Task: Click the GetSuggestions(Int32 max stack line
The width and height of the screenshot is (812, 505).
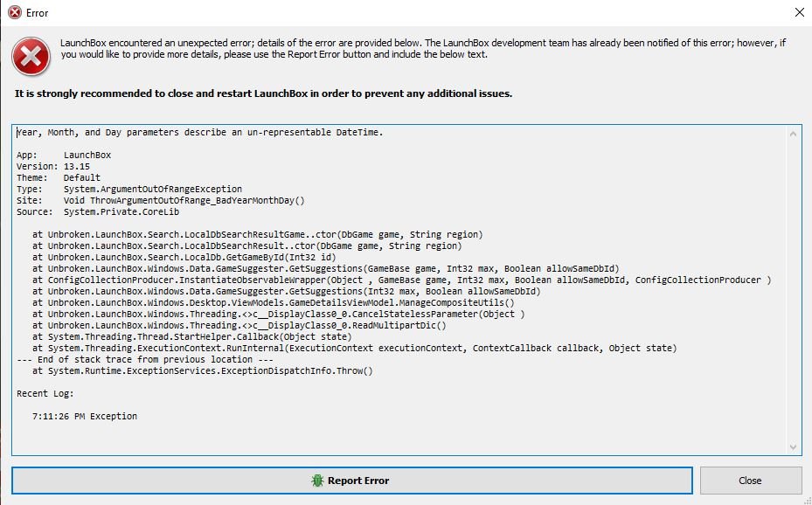Action: tap(287, 292)
